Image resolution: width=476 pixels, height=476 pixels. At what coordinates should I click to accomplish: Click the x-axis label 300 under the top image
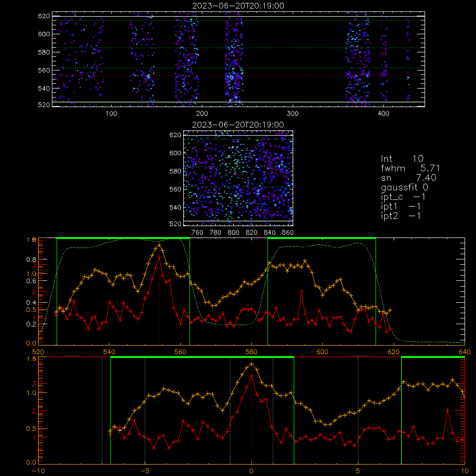click(293, 114)
